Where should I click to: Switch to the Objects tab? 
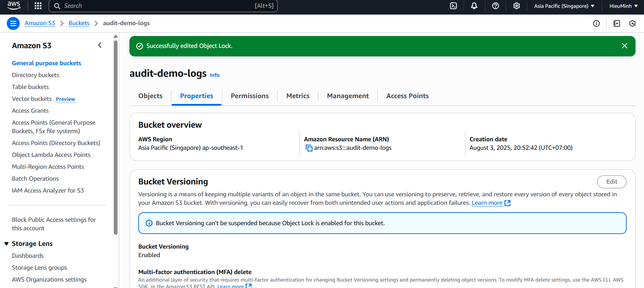tap(150, 96)
